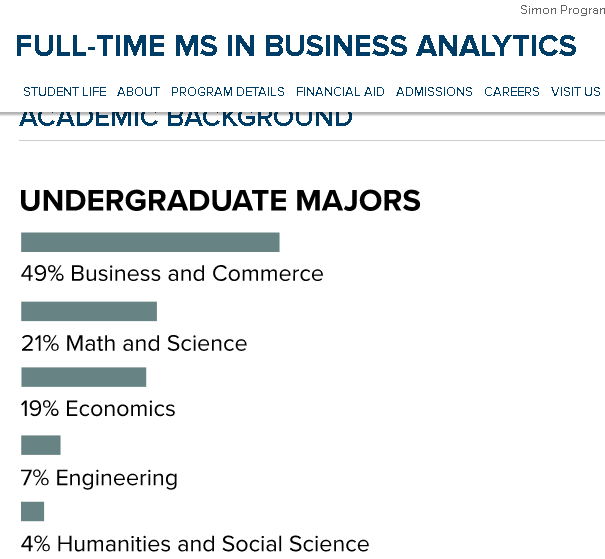Click the Business and Commerce bar
The width and height of the screenshot is (605, 559).
150,242
